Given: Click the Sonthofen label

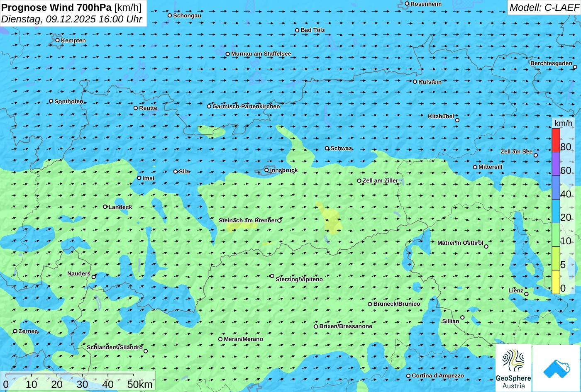Looking at the screenshot, I should point(69,101).
